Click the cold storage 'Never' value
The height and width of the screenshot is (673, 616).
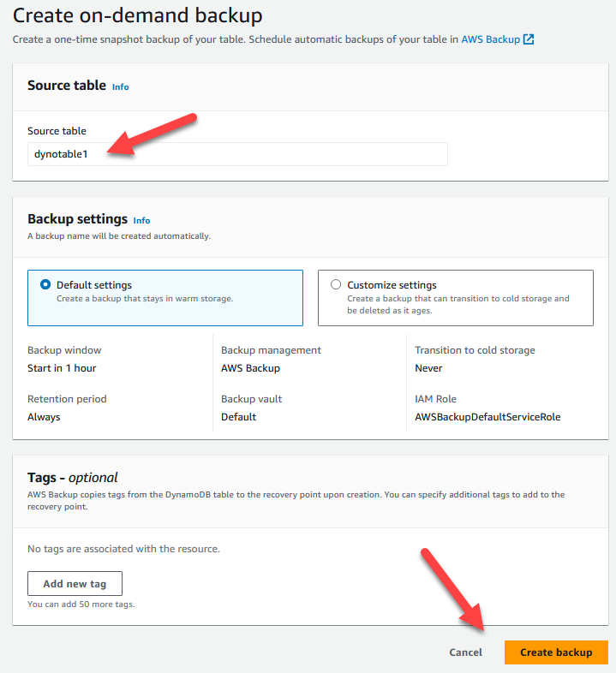pyautogui.click(x=428, y=368)
